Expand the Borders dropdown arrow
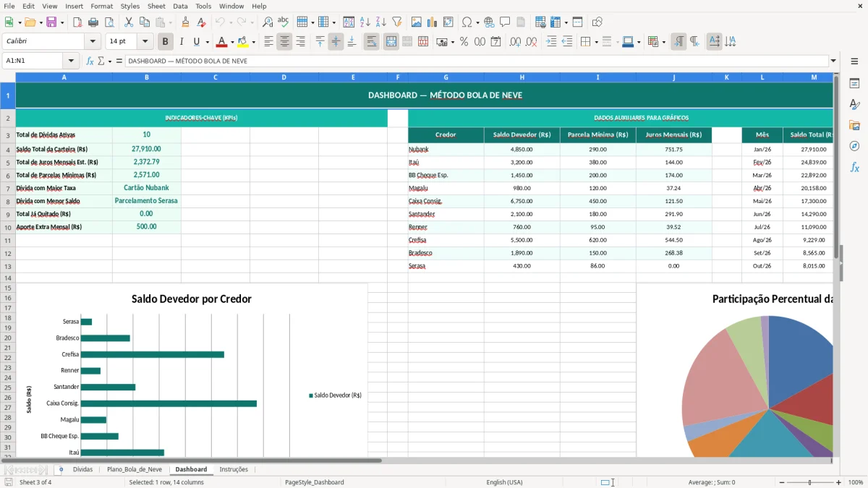Viewport: 868px width, 488px height. coord(596,42)
